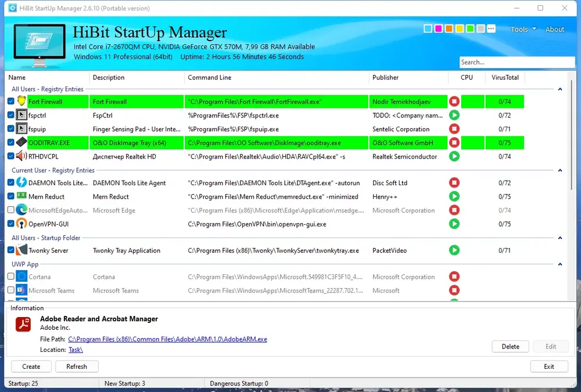
Task: Click the green run icon for Twonky Server
Action: (454, 250)
